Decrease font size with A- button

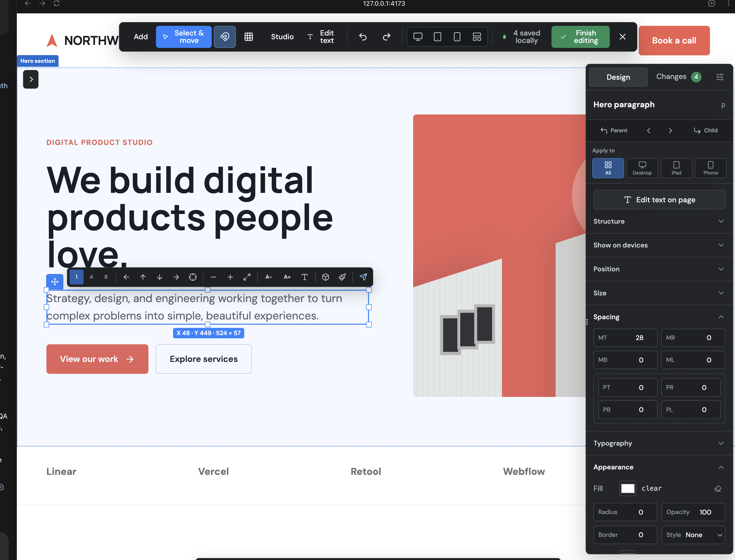[x=268, y=277]
